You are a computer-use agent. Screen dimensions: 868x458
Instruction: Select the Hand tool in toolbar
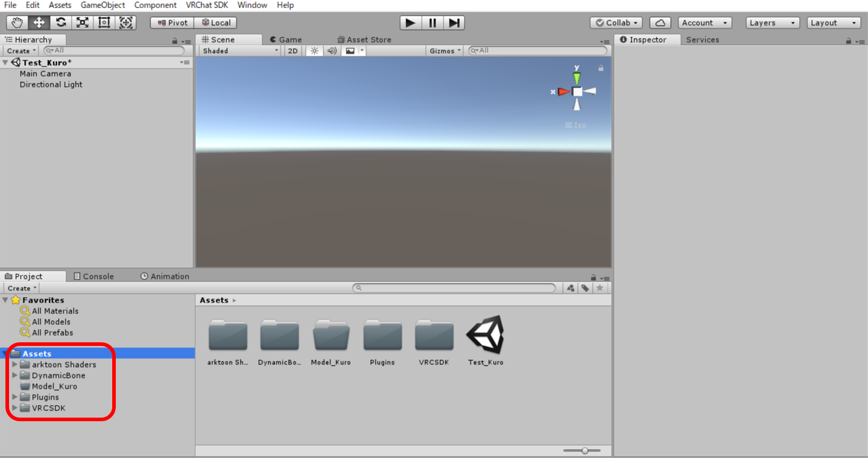coord(17,23)
